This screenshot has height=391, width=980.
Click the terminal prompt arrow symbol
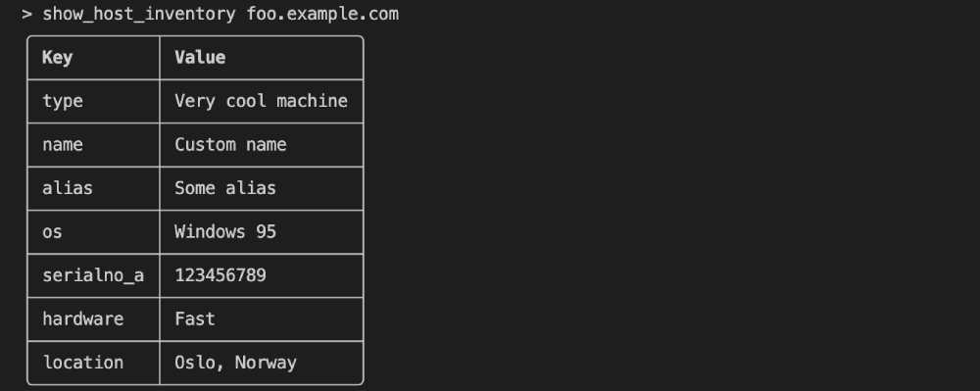point(26,14)
